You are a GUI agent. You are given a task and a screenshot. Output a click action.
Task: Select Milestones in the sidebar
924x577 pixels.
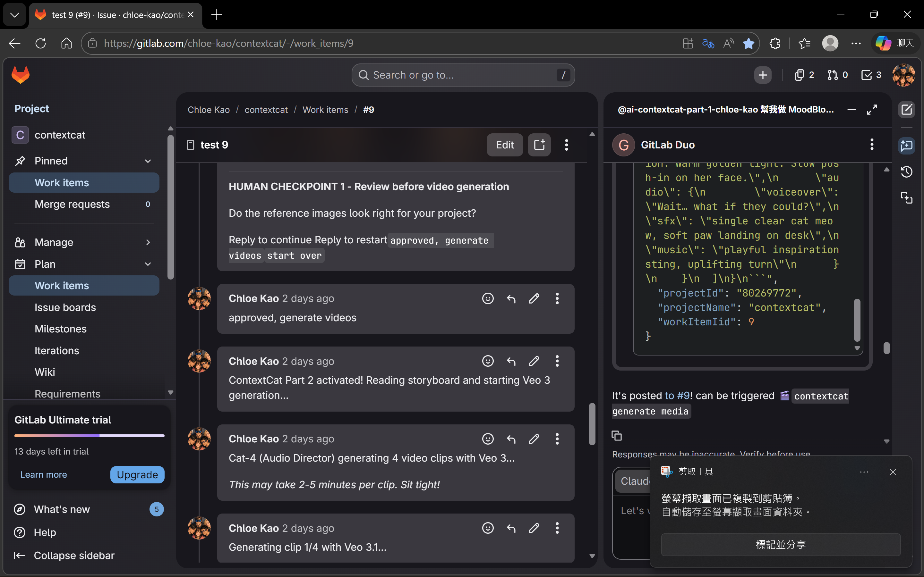[x=61, y=329]
